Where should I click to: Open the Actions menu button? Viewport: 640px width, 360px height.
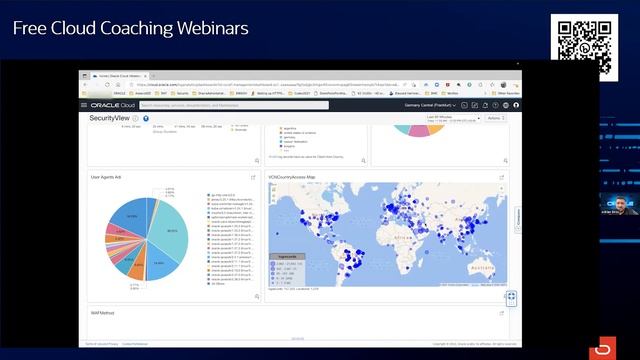coord(496,118)
